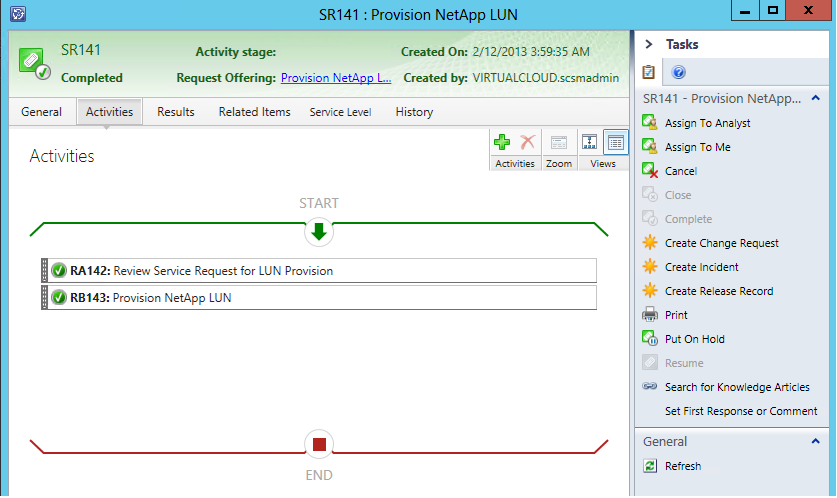The height and width of the screenshot is (498, 837).
Task: Click the greyed Close task in Tasks pane
Action: coord(678,195)
